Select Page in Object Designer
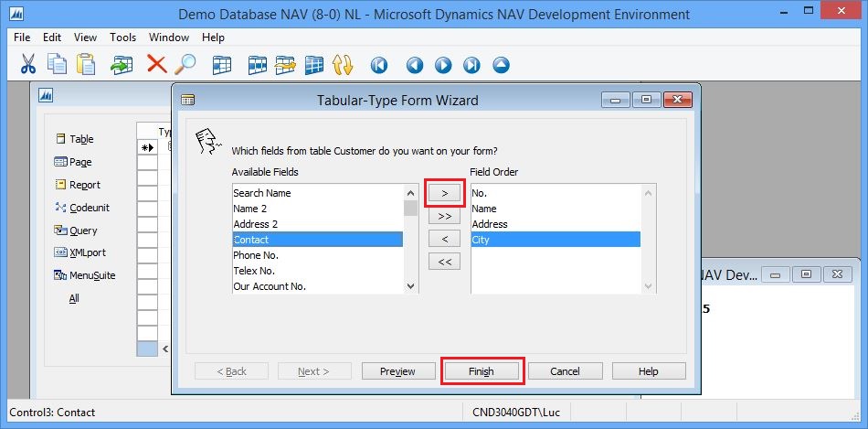 tap(73, 162)
